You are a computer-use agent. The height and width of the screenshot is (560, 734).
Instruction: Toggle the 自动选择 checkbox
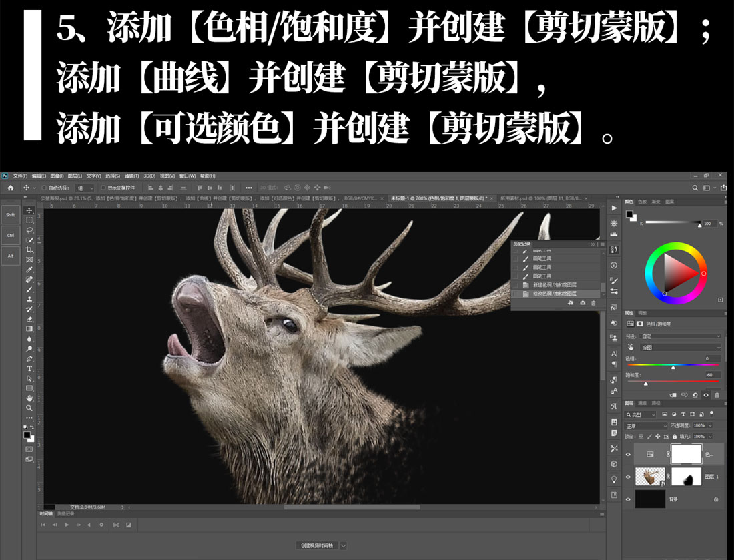(45, 188)
